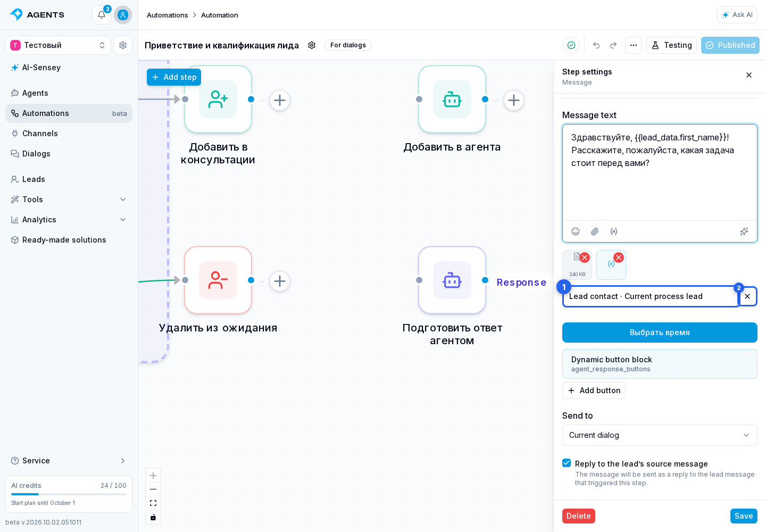Click the Testing button
The image size is (766, 532).
[671, 45]
